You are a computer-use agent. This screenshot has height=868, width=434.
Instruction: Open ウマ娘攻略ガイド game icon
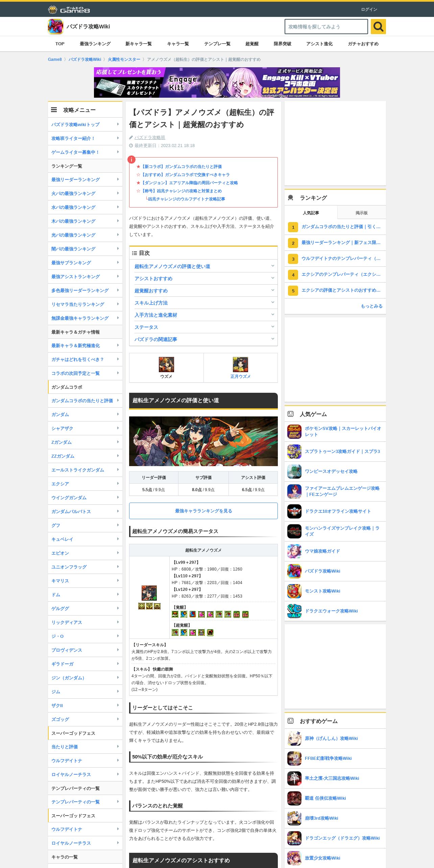[x=294, y=551]
